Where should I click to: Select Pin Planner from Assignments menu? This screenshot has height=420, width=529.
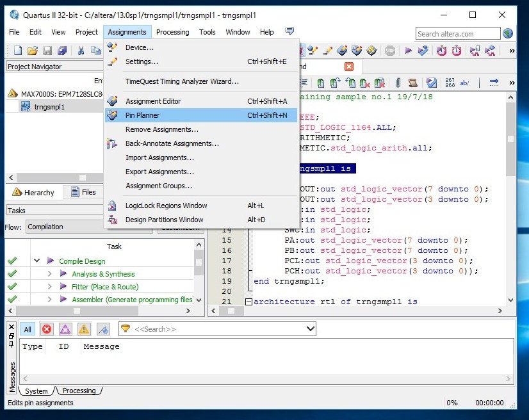(201, 115)
